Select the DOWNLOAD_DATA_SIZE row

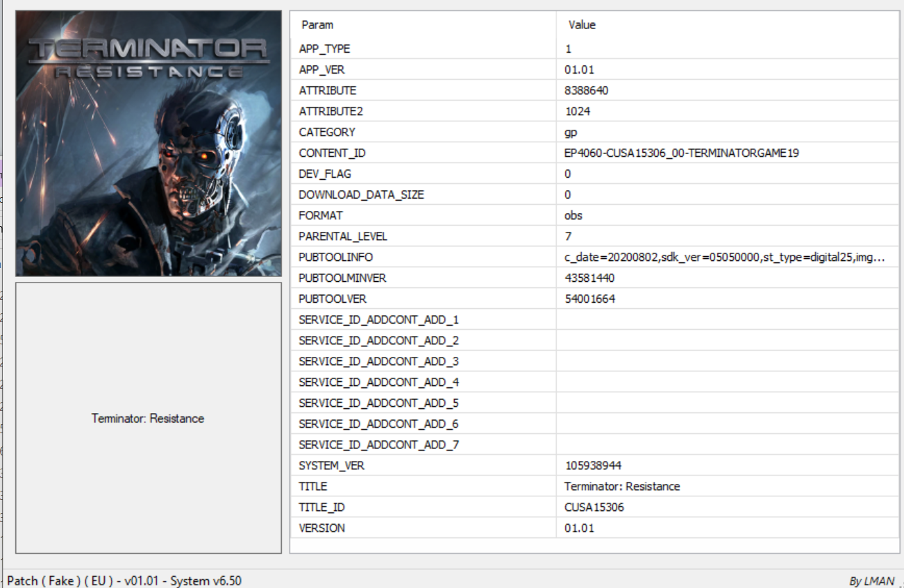tap(361, 195)
